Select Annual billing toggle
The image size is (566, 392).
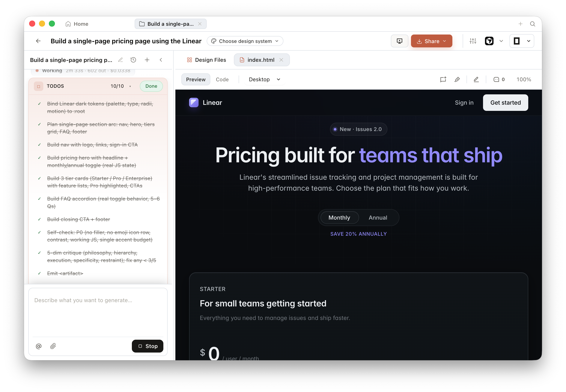click(378, 218)
